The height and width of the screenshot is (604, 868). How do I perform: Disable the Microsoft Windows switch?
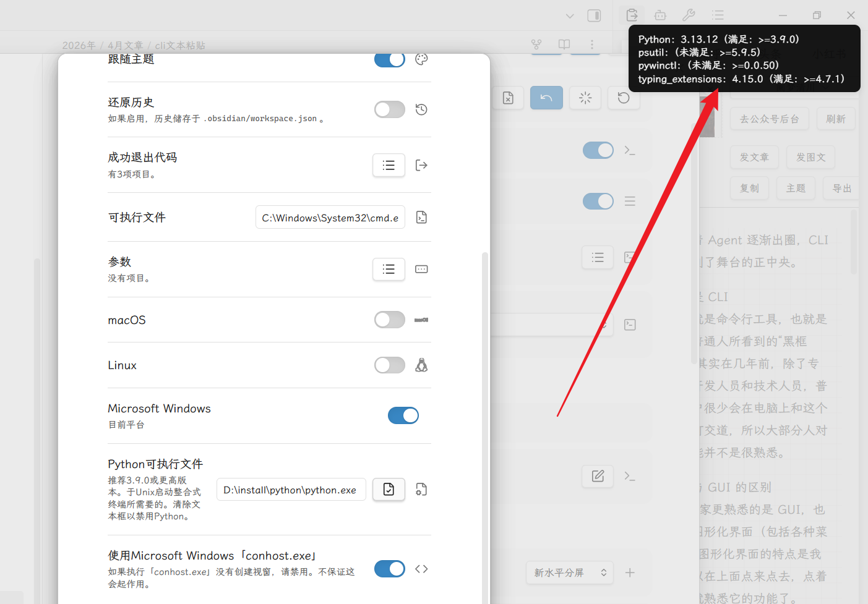click(x=403, y=415)
